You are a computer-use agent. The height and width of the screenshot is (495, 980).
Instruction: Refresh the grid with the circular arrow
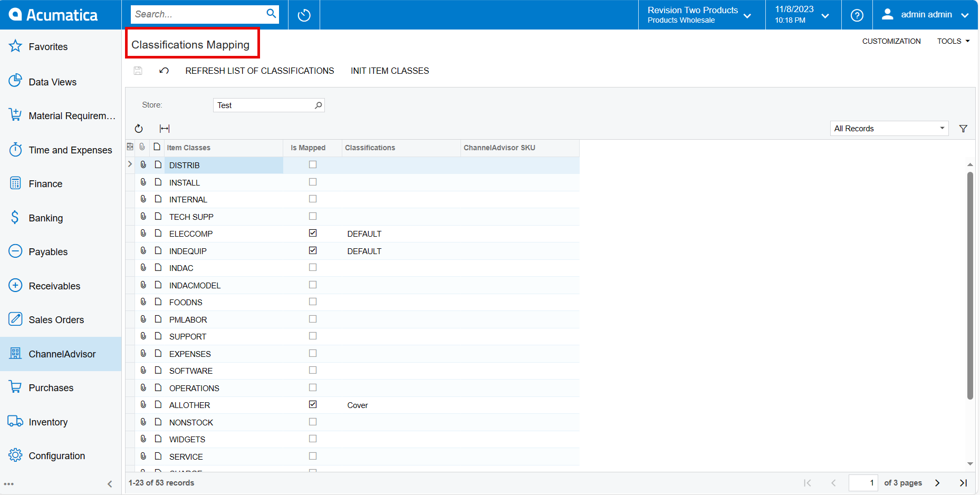(139, 129)
